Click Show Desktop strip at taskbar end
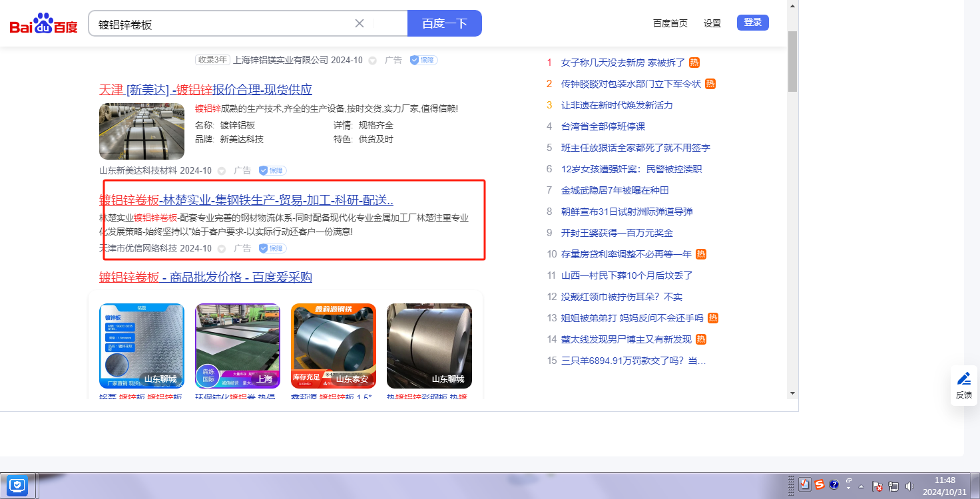 pos(975,486)
